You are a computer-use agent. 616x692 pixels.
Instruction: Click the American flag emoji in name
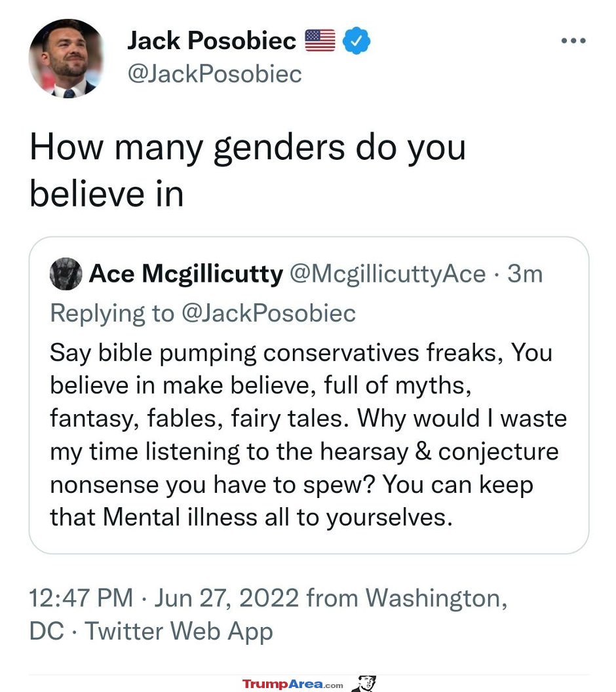pyautogui.click(x=320, y=41)
